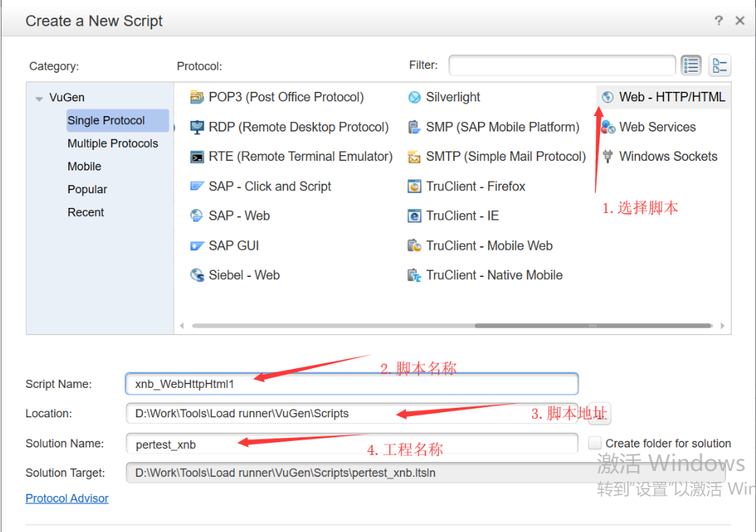Open Mobile category
The width and height of the screenshot is (756, 532).
click(85, 167)
